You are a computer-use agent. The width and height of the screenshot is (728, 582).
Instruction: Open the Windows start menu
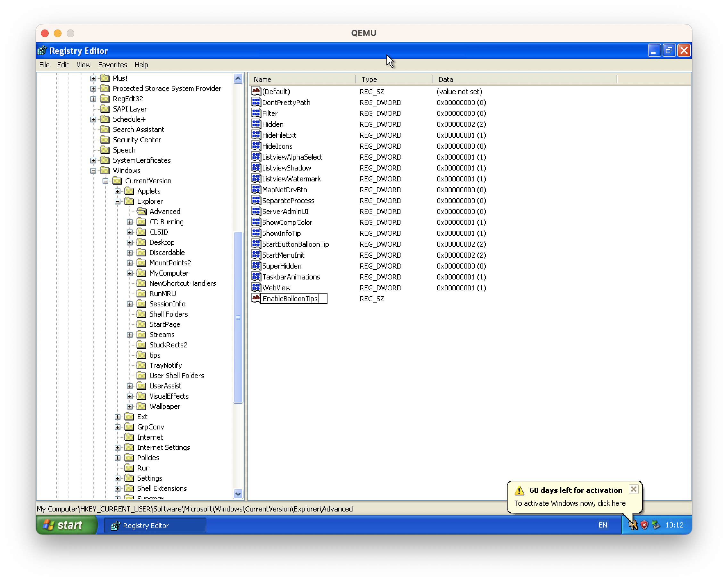coord(67,525)
